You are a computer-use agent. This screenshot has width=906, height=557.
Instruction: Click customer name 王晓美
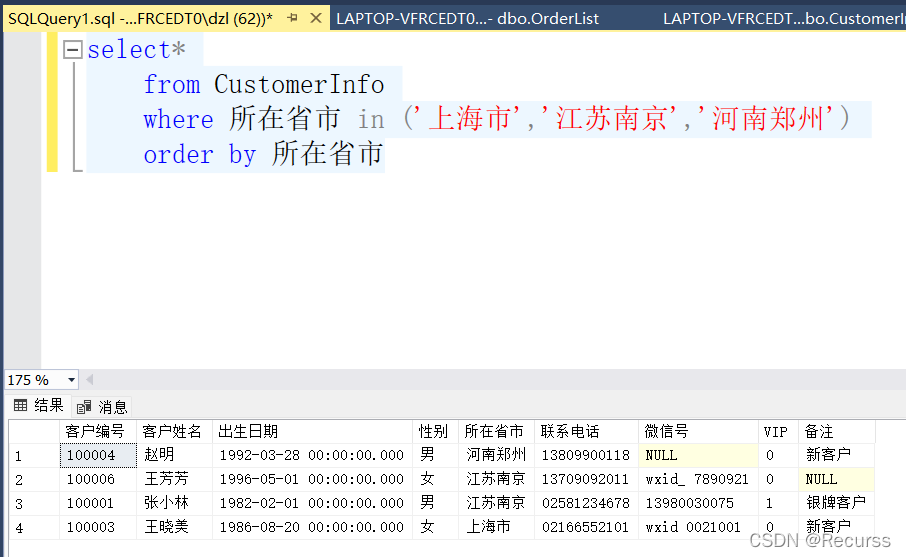coord(174,527)
